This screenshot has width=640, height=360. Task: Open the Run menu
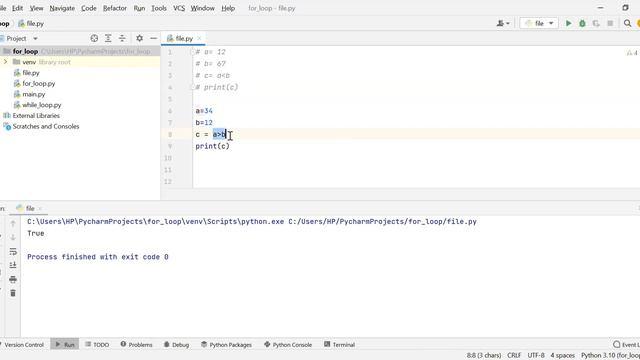[x=139, y=8]
